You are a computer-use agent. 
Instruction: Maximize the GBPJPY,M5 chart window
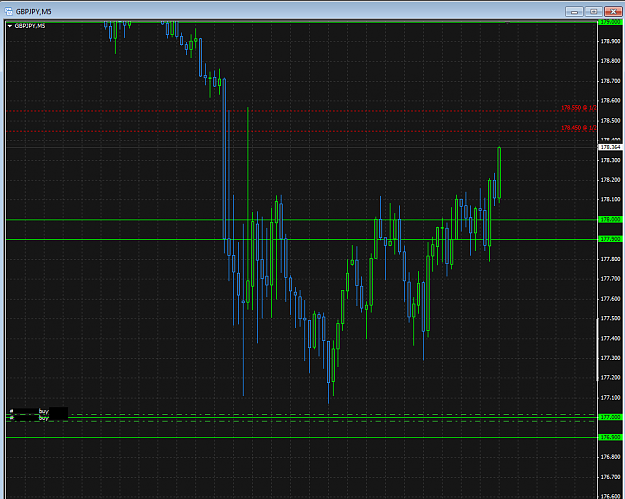click(594, 12)
